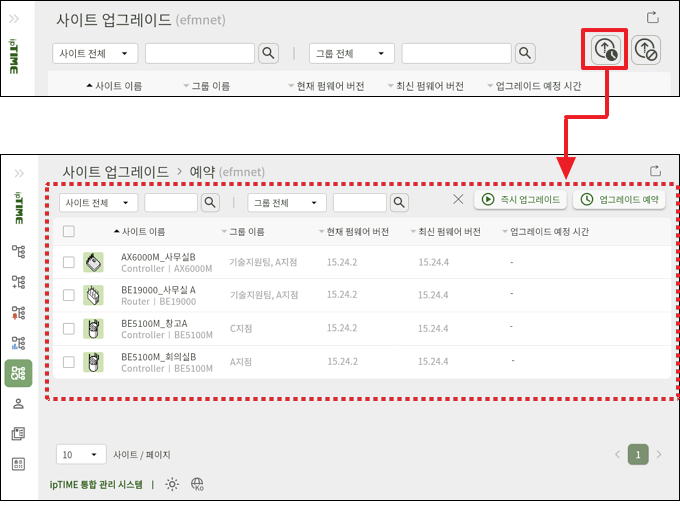Click the export icon on the 예약 page header
680x506 pixels.
[x=655, y=171]
